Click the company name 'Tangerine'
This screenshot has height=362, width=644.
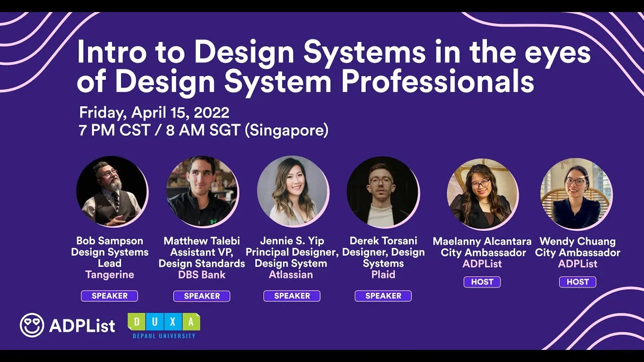click(x=110, y=275)
